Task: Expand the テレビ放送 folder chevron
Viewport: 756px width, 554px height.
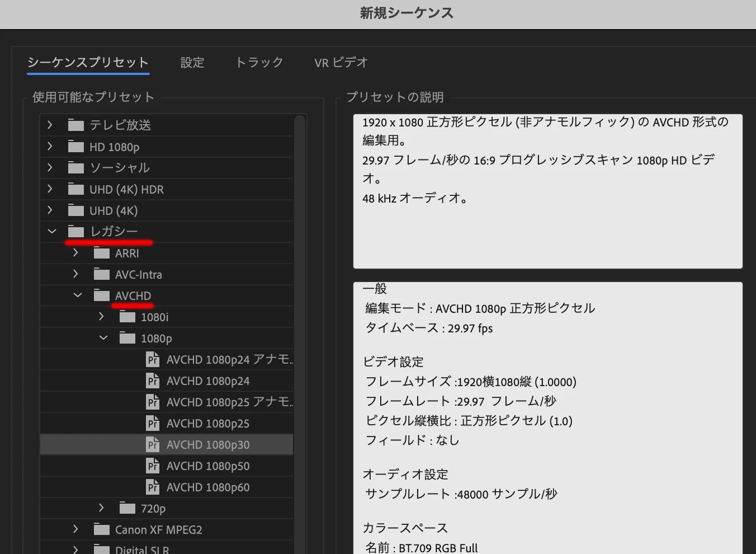Action: 50,125
